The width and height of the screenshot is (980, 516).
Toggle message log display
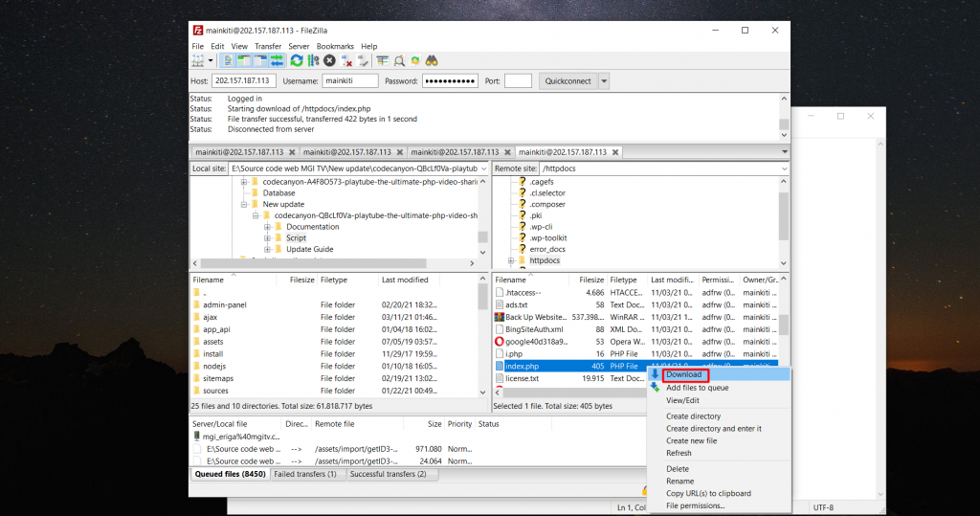coord(228,60)
